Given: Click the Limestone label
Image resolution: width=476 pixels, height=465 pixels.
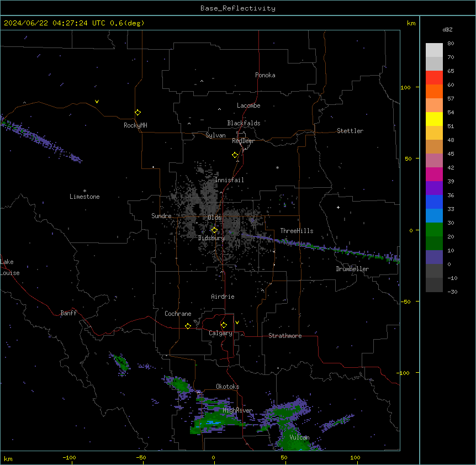Looking at the screenshot, I should tap(84, 197).
